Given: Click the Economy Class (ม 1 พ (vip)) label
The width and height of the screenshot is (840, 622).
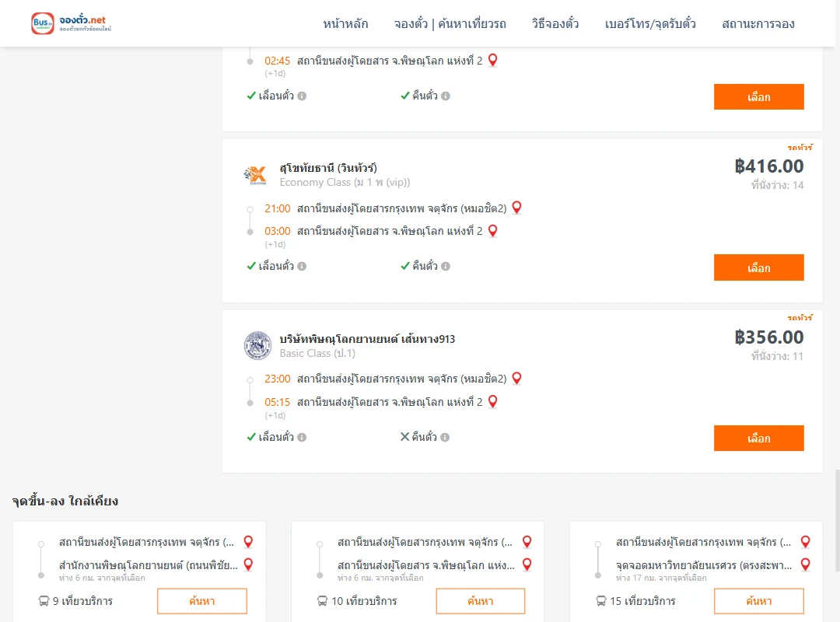Looking at the screenshot, I should (345, 182).
